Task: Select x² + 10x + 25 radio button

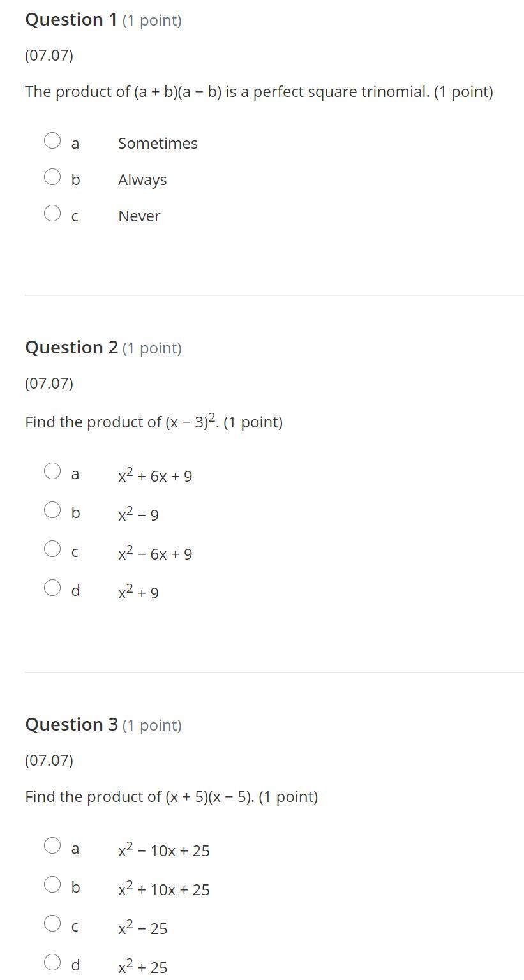Action: (x=52, y=884)
